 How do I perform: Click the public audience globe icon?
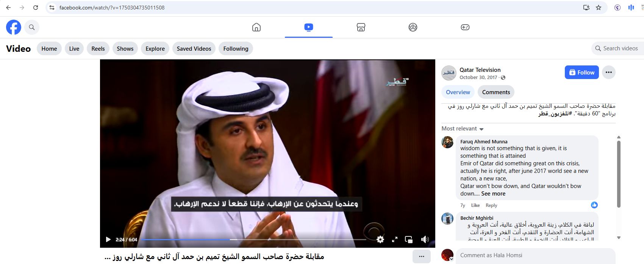click(503, 78)
